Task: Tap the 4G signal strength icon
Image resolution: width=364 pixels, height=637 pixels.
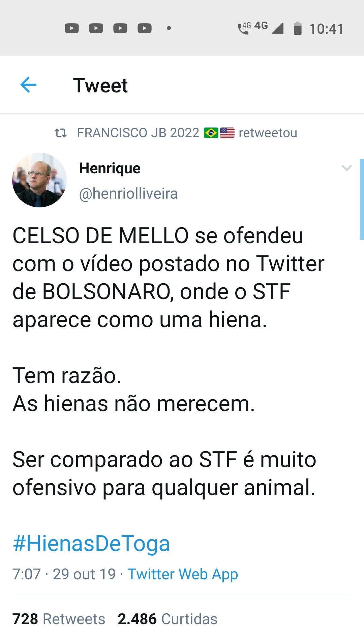Action: (x=269, y=28)
